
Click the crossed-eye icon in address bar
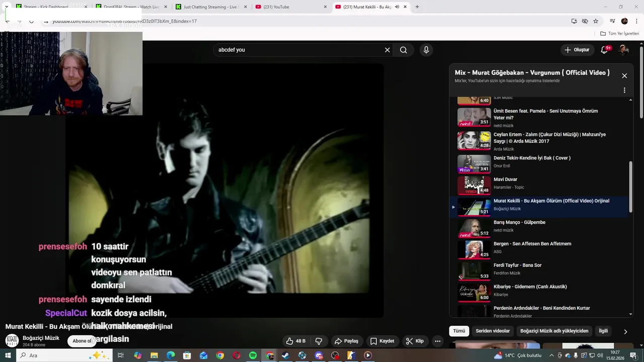[x=585, y=21]
